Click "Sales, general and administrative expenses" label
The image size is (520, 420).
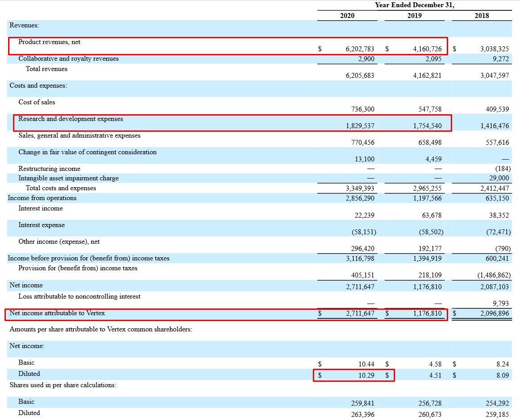(x=79, y=135)
